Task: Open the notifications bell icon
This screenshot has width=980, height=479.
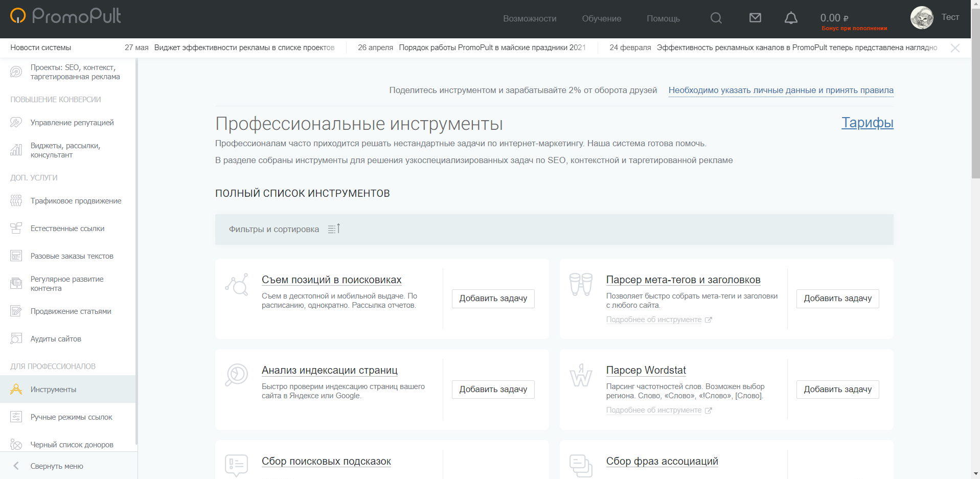Action: click(791, 18)
